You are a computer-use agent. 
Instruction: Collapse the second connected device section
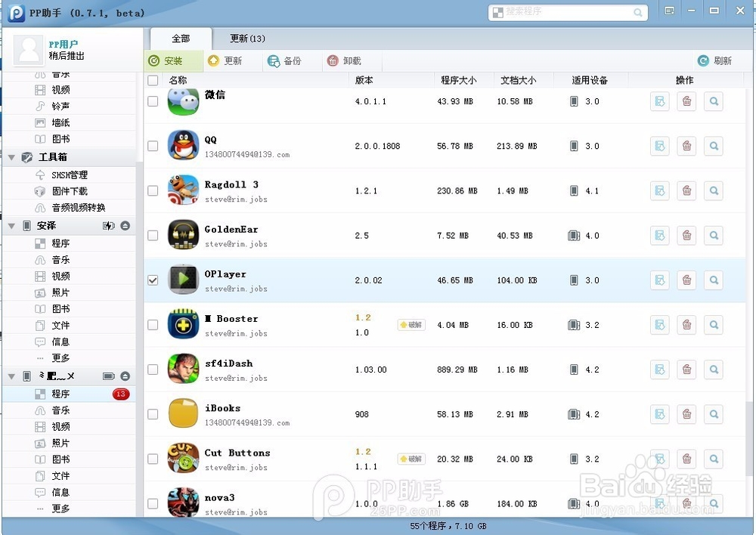pos(11,376)
